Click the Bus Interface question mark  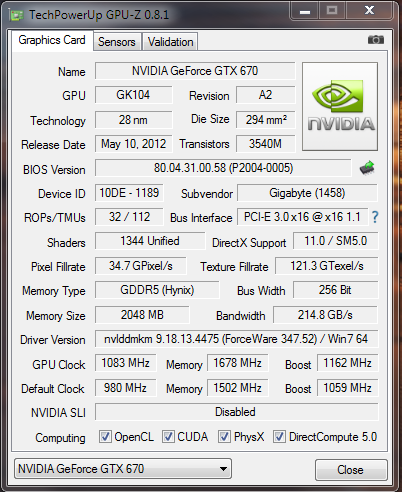click(375, 217)
